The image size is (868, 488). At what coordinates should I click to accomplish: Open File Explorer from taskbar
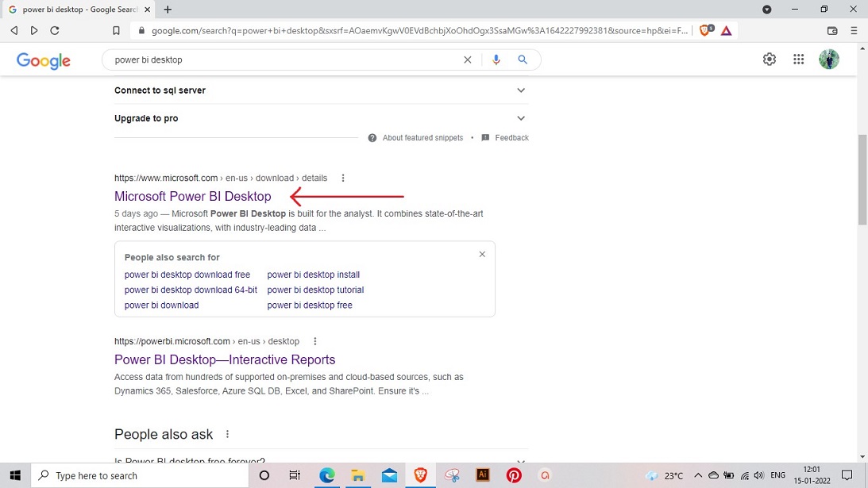358,475
